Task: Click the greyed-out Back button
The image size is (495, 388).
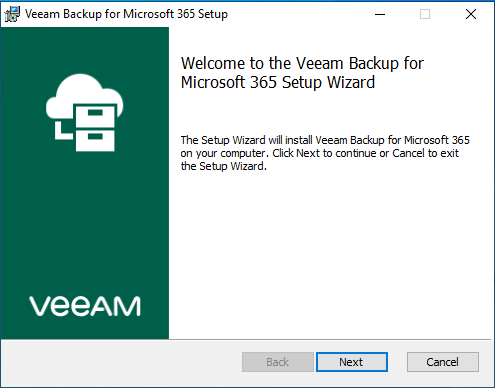Action: (278, 362)
